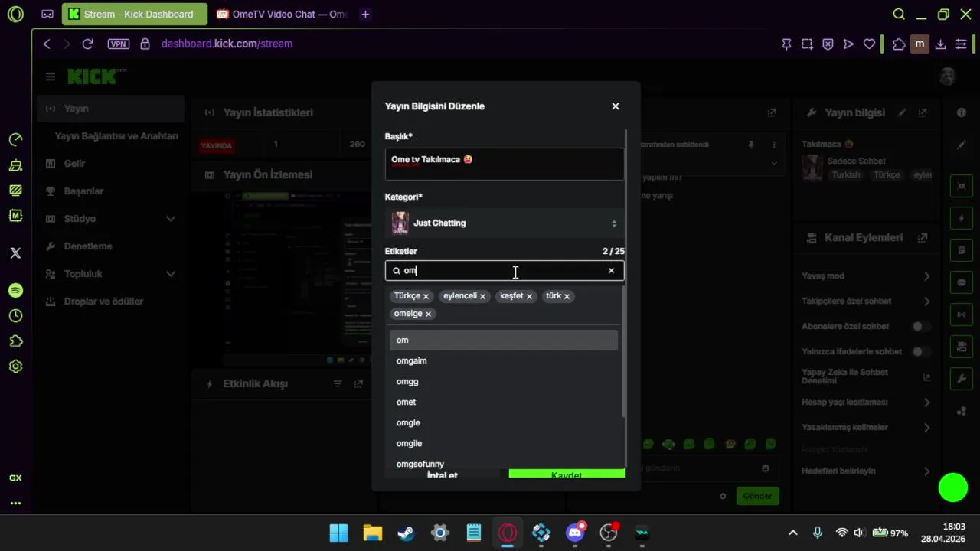Screen dimensions: 980x551
Task: Open the Gelir sidebar item
Action: pyautogui.click(x=110, y=164)
